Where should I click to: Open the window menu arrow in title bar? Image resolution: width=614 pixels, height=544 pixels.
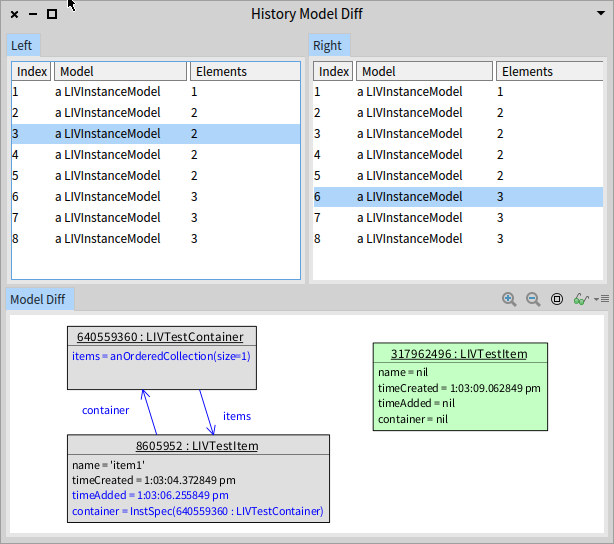(601, 13)
